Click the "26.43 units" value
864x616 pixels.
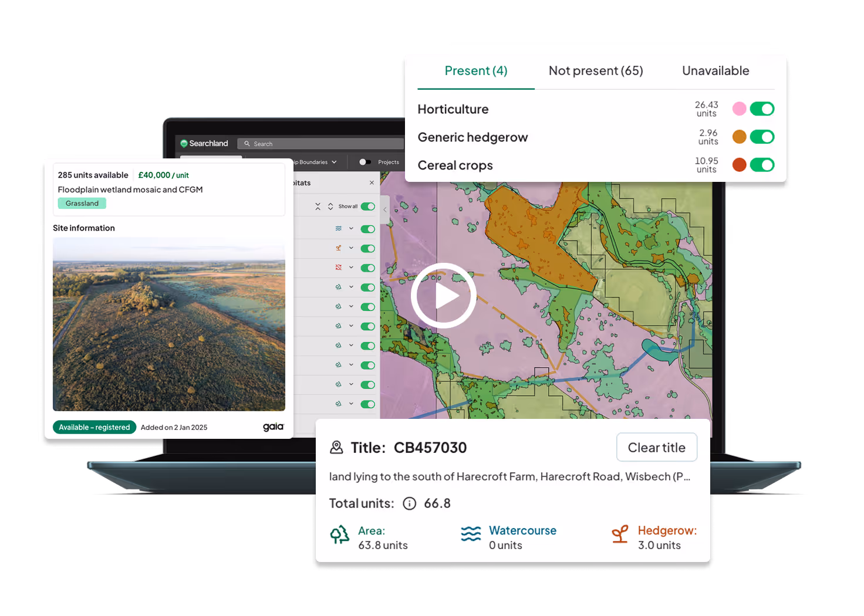tap(706, 109)
